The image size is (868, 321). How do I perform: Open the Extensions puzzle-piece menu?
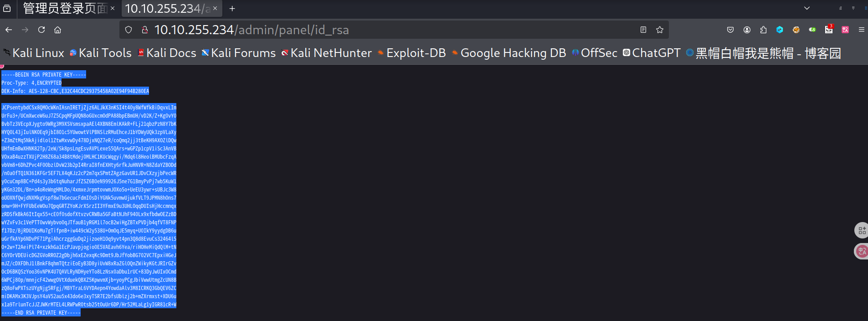click(763, 30)
